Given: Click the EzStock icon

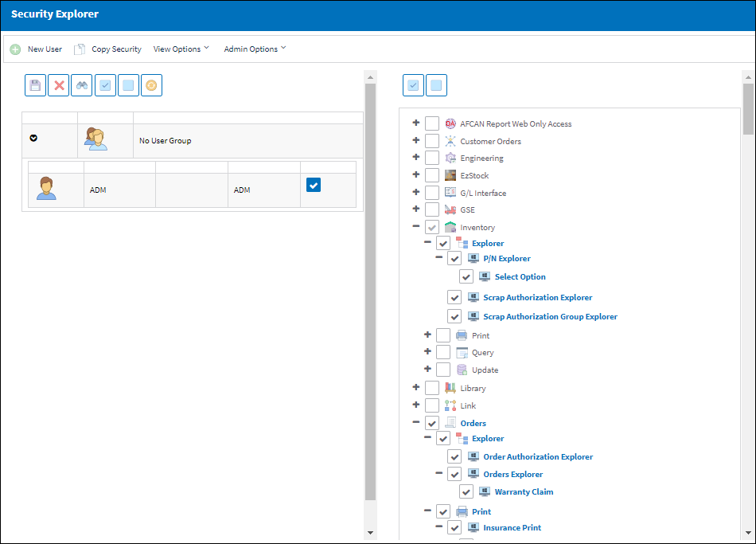Looking at the screenshot, I should (x=450, y=175).
